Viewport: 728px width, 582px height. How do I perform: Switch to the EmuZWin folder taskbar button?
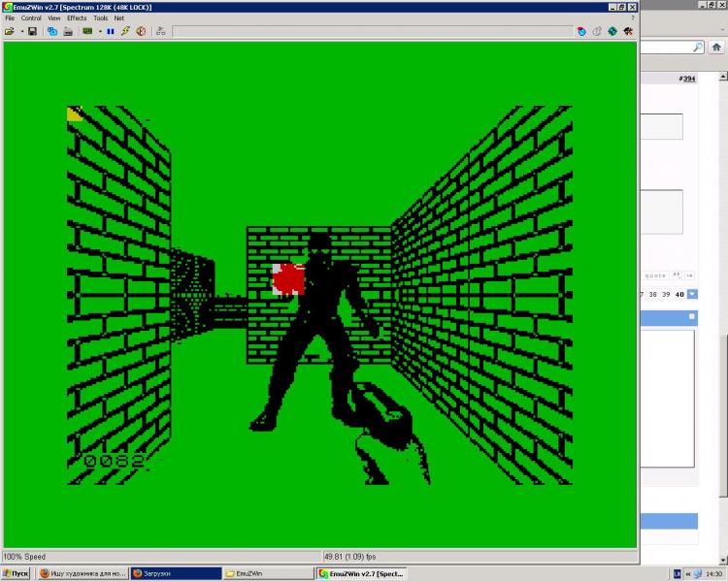click(269, 574)
